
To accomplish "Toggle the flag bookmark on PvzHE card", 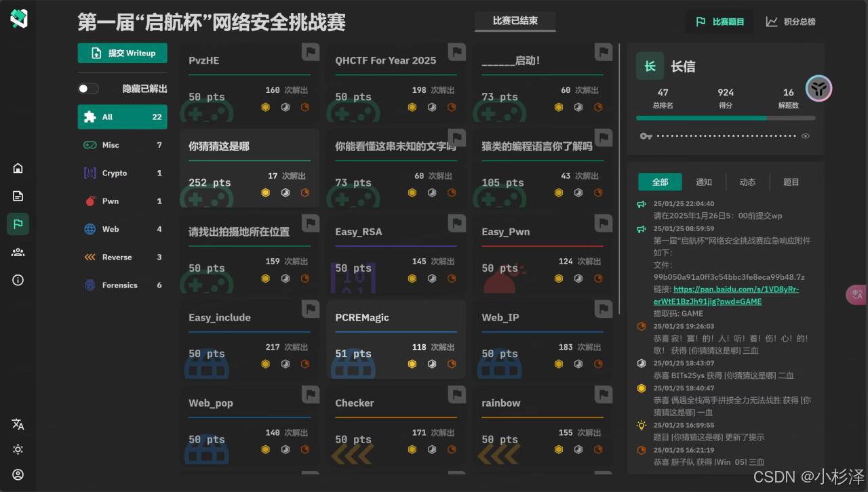I will pyautogui.click(x=311, y=52).
